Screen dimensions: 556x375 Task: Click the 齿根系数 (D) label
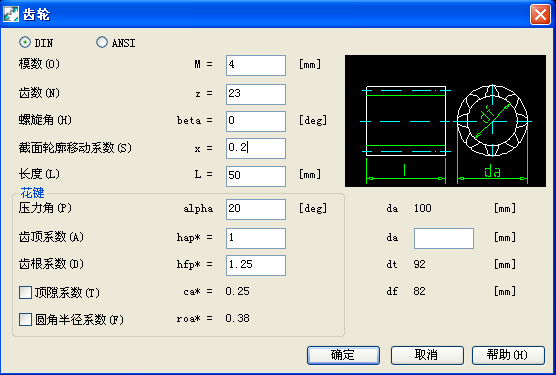[x=51, y=264]
